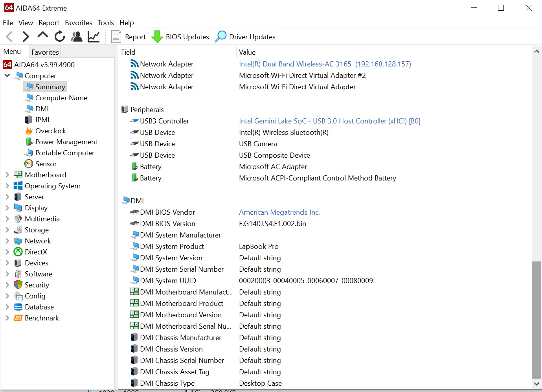The width and height of the screenshot is (542, 392).
Task: Click the BIOS Updates button label
Action: coord(187,37)
